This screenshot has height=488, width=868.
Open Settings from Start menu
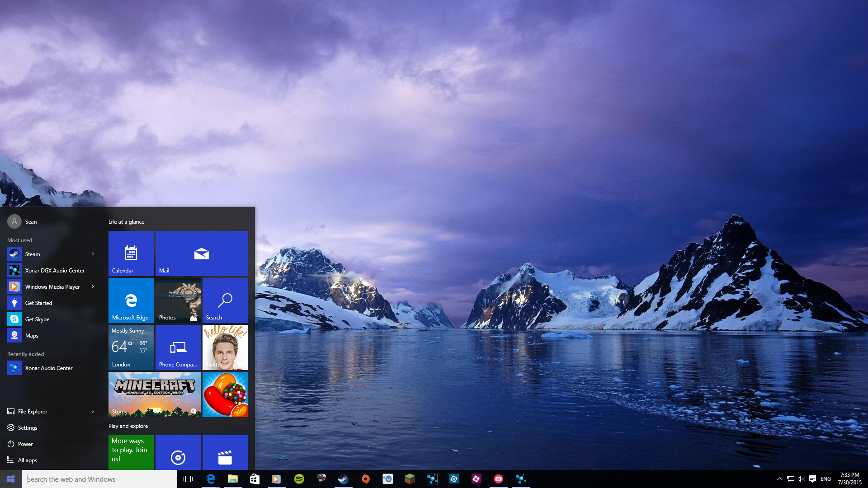tap(28, 427)
